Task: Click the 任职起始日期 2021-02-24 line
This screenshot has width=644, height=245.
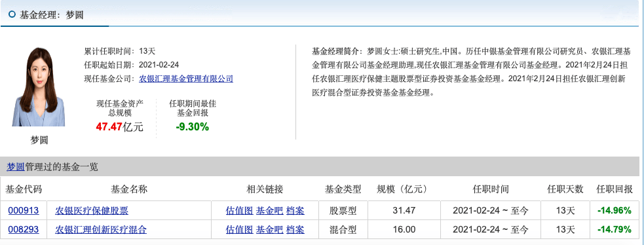Action: click(x=132, y=65)
